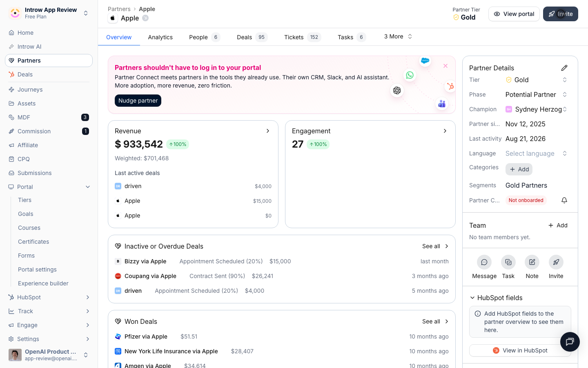Screen dimensions: 588x368
Task: Click the Partners breadcrumb link
Action: [x=119, y=9]
